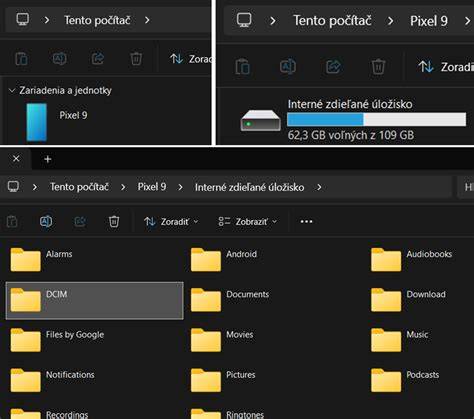Click the Paste icon in bottom toolbar
Viewport: 474px width, 419px height.
12,221
